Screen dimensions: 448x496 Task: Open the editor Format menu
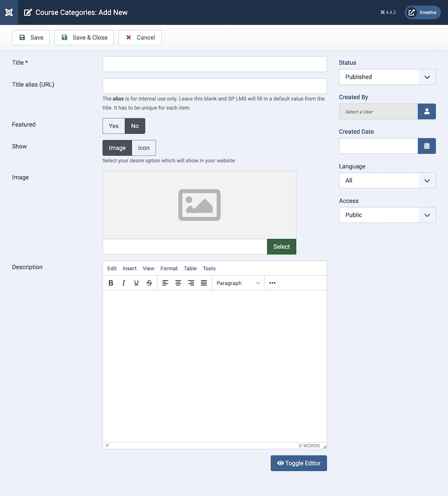coord(169,269)
